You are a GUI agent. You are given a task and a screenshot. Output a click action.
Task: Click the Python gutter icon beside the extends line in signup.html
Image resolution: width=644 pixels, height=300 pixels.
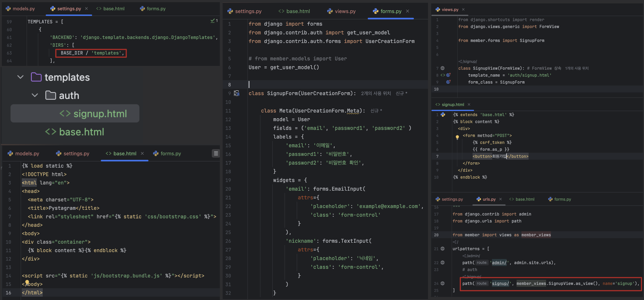pos(443,115)
